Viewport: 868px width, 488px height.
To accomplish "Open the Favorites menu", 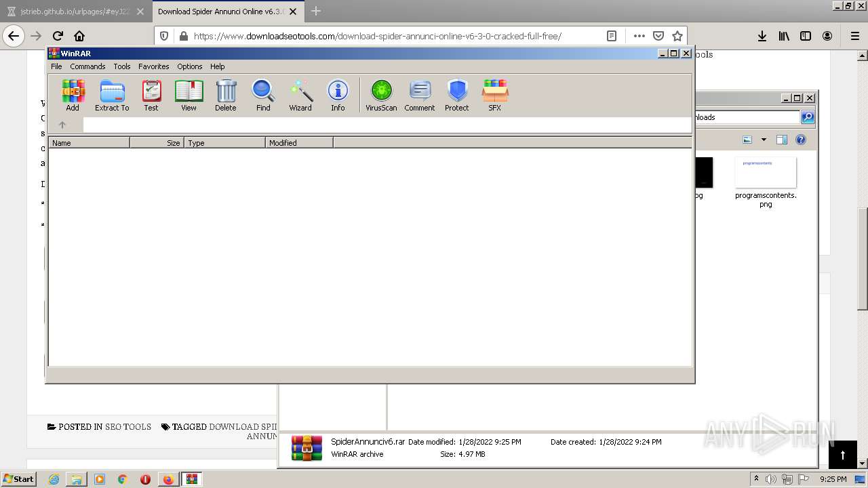I will (x=154, y=66).
